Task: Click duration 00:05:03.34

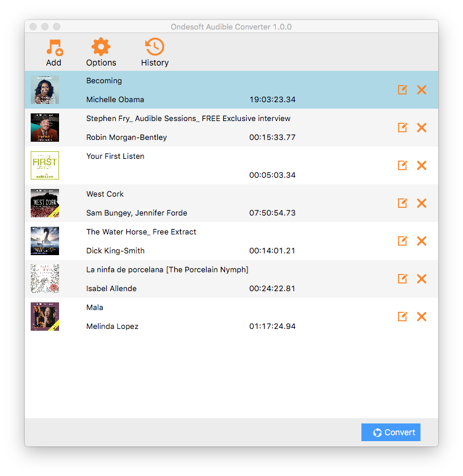Action: pos(272,175)
